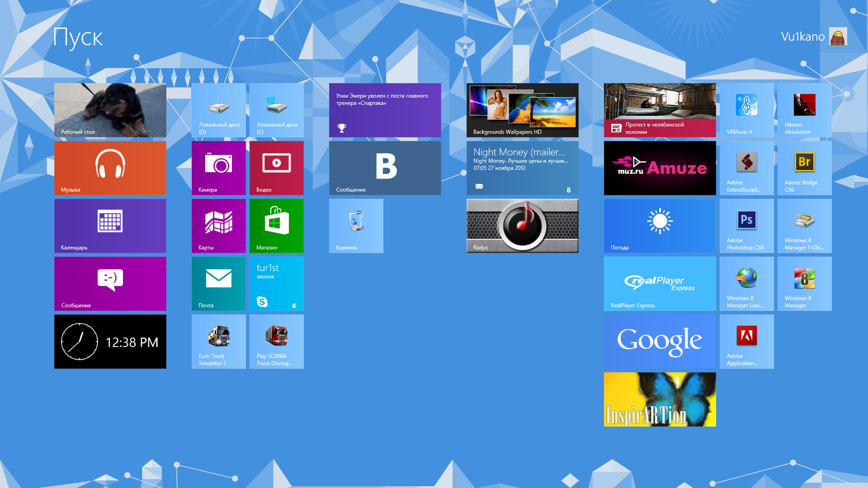Open the 12:38 PM clock tile

tap(110, 341)
